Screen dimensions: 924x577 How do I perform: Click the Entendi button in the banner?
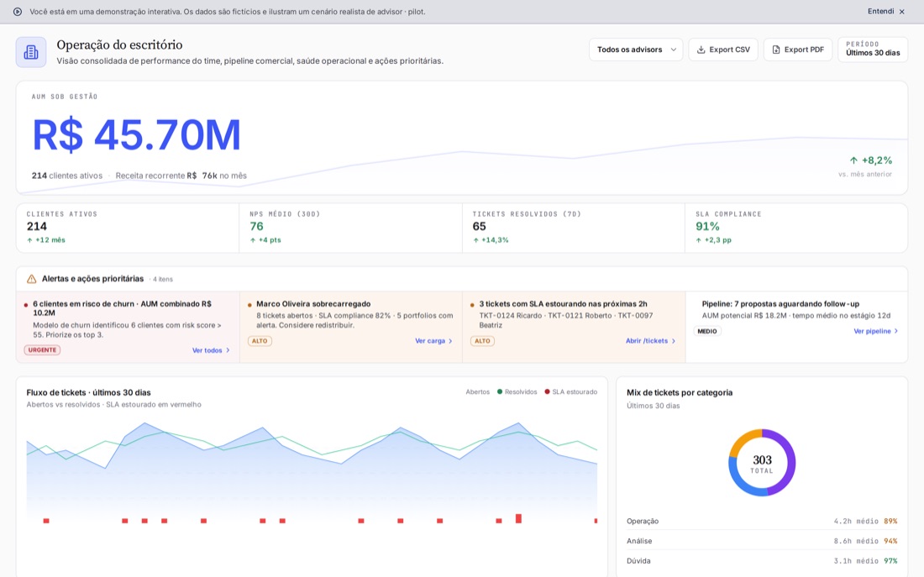[880, 12]
